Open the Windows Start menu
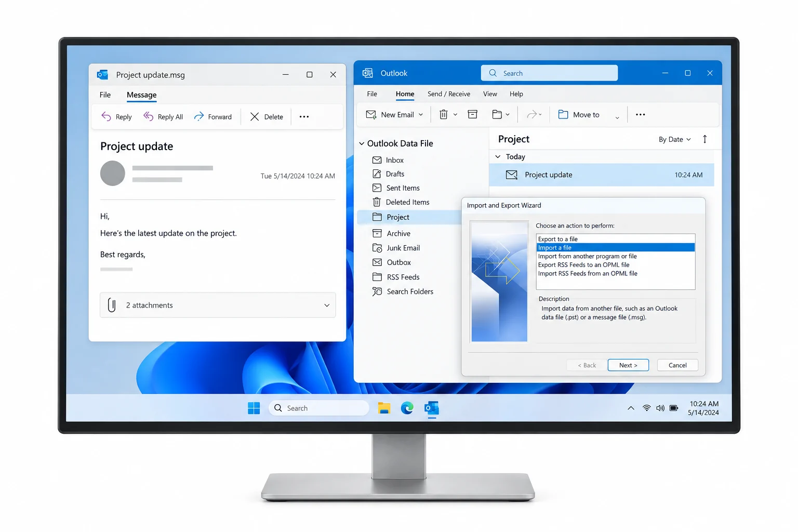 254,408
